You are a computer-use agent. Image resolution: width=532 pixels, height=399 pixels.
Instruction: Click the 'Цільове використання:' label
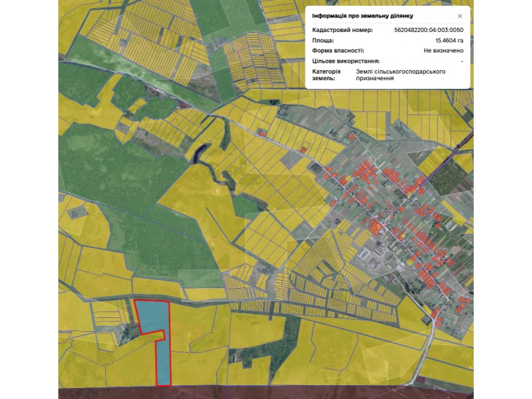click(345, 61)
